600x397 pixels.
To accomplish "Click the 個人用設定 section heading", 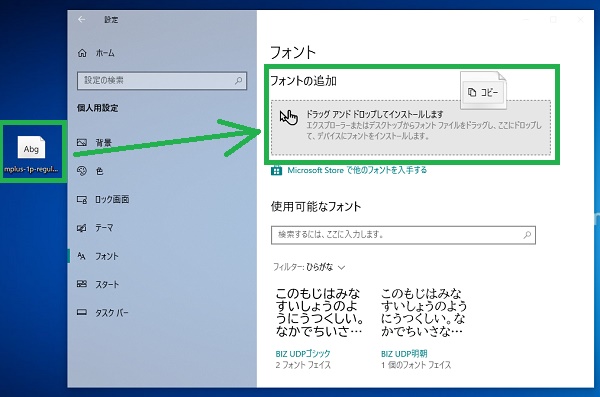I will [98, 108].
